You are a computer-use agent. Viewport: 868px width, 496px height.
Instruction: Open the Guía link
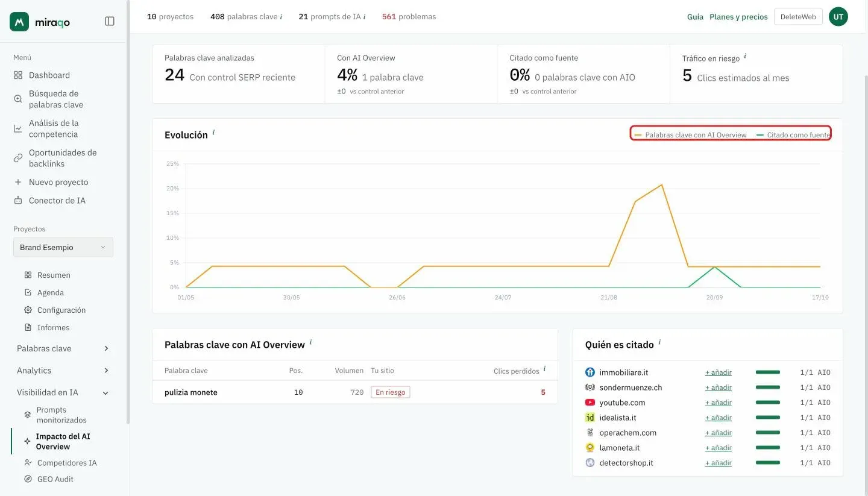pyautogui.click(x=695, y=17)
